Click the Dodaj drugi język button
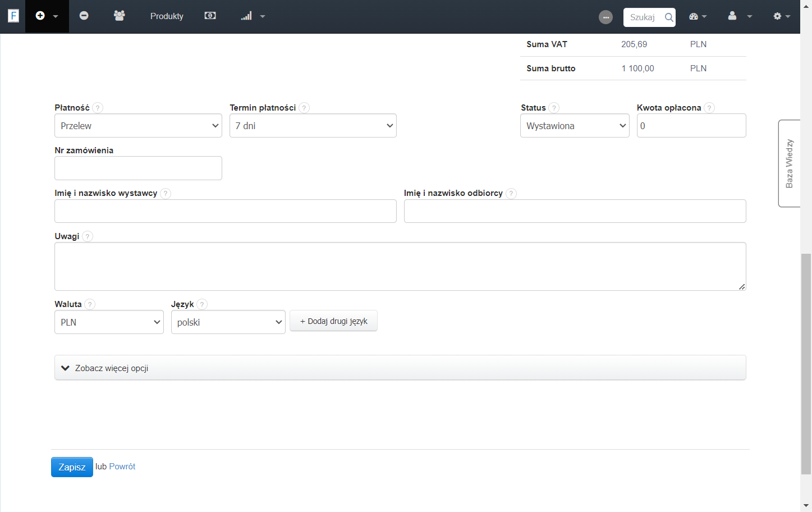 tap(333, 321)
